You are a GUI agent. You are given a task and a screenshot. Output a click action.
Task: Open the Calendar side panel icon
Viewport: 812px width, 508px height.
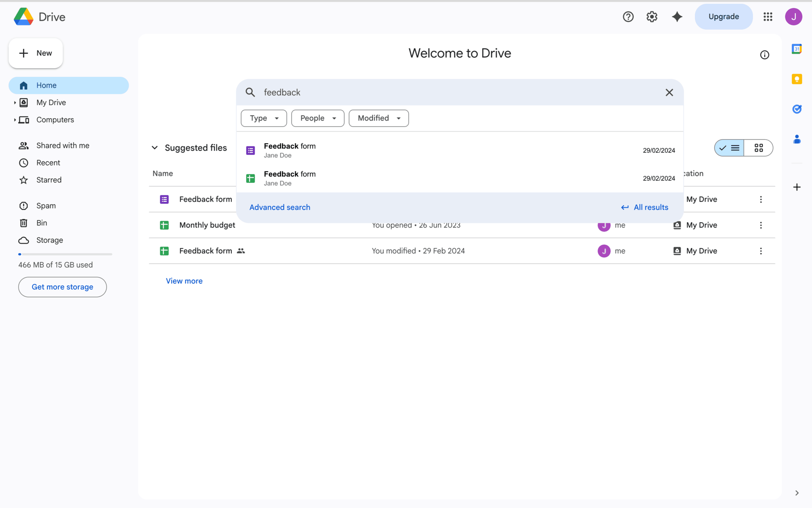pyautogui.click(x=797, y=49)
